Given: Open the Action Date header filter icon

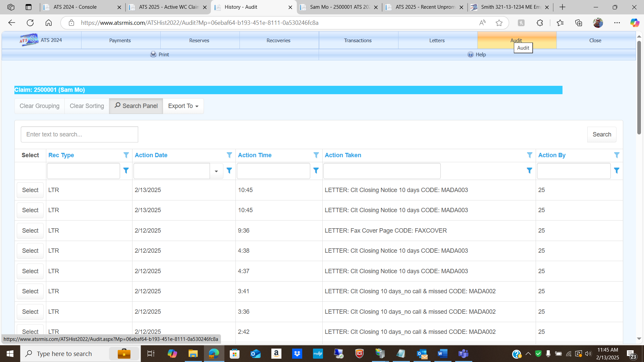Looking at the screenshot, I should (229, 155).
